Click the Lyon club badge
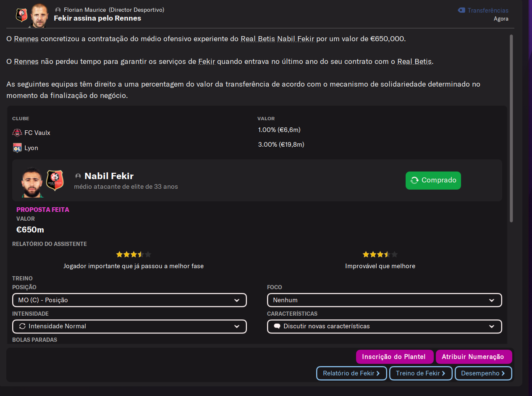Viewport: 532px width, 396px height. click(x=17, y=148)
